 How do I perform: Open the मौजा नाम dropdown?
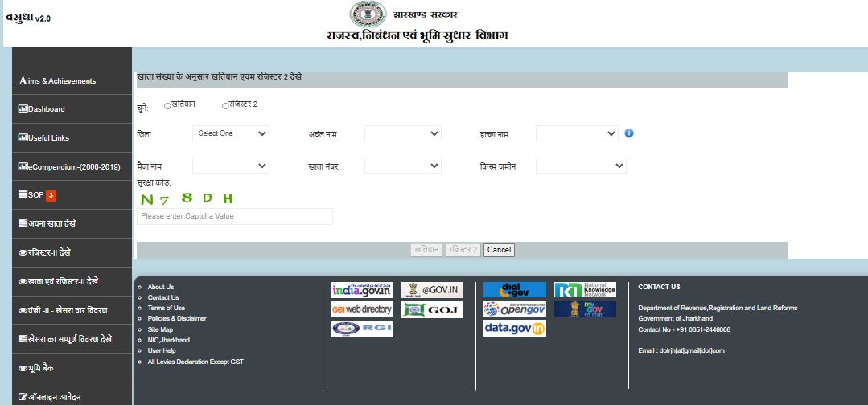pyautogui.click(x=231, y=166)
